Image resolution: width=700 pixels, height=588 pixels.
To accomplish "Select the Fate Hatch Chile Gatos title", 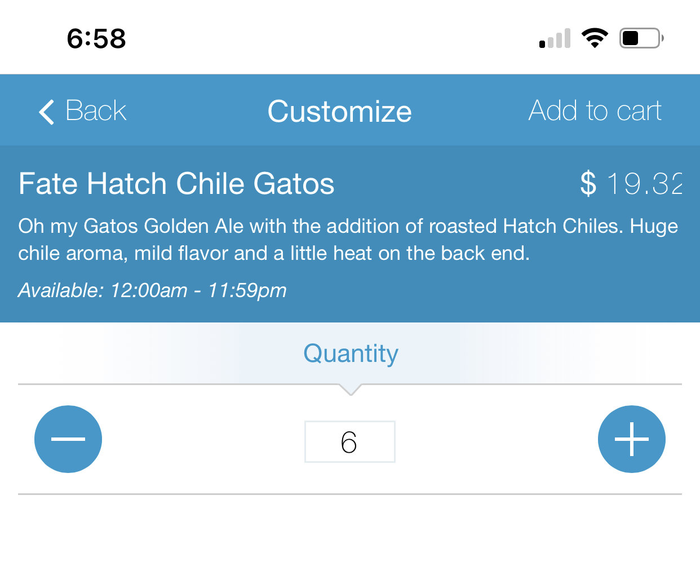I will click(176, 184).
